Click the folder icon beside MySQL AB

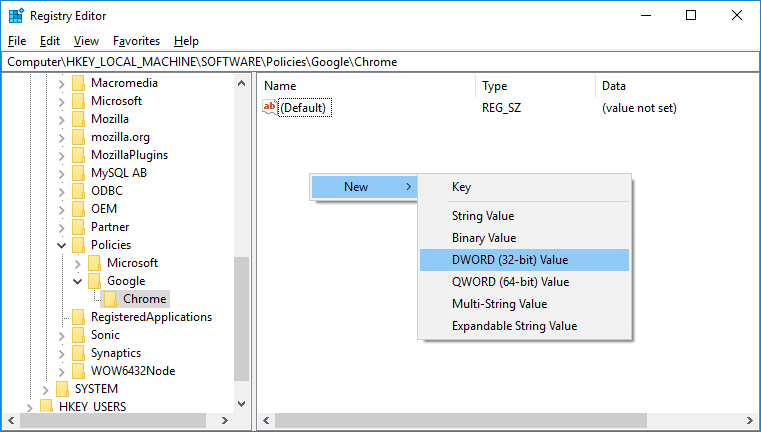(x=79, y=173)
